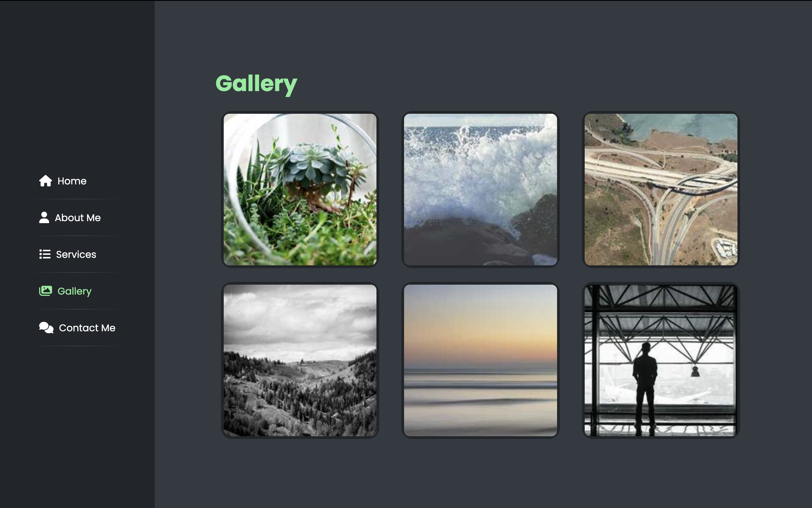This screenshot has height=508, width=812.
Task: Open the Home menu item
Action: [x=63, y=181]
